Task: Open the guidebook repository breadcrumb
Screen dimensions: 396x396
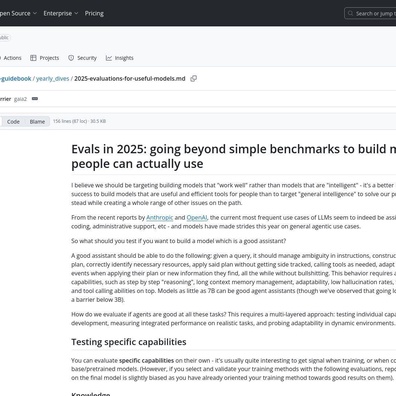Action: click(16, 79)
